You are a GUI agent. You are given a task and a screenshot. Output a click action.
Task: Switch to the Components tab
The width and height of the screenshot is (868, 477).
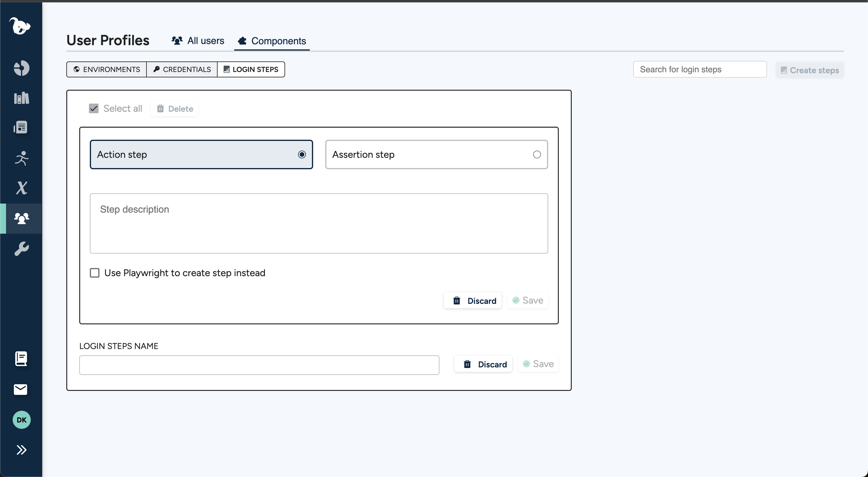(272, 41)
